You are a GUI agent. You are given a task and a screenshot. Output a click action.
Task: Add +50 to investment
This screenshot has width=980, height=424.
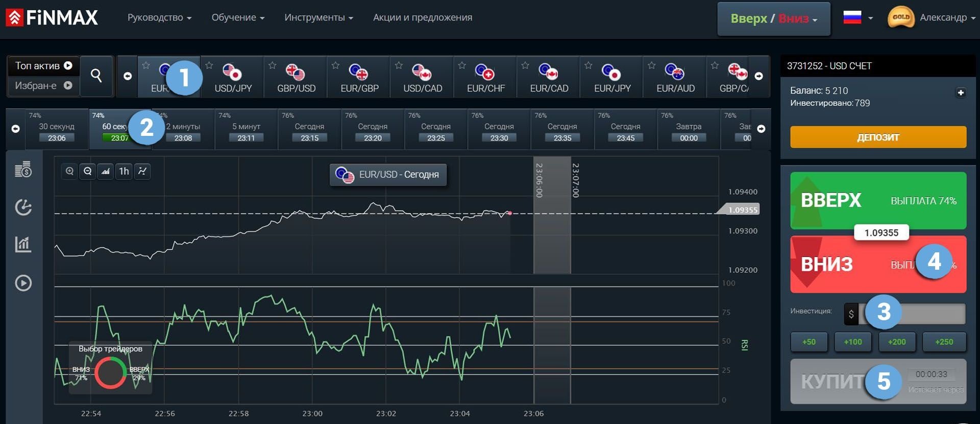pyautogui.click(x=809, y=342)
